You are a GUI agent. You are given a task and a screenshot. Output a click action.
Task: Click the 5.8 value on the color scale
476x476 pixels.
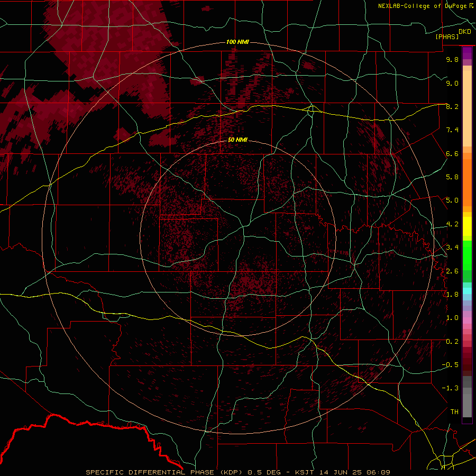pyautogui.click(x=452, y=177)
